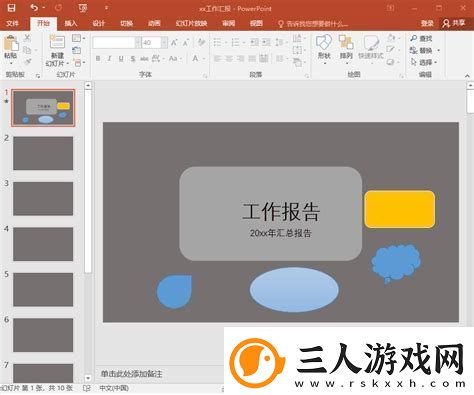Switch to the 审阅 review tab
The height and width of the screenshot is (395, 474).
[229, 23]
